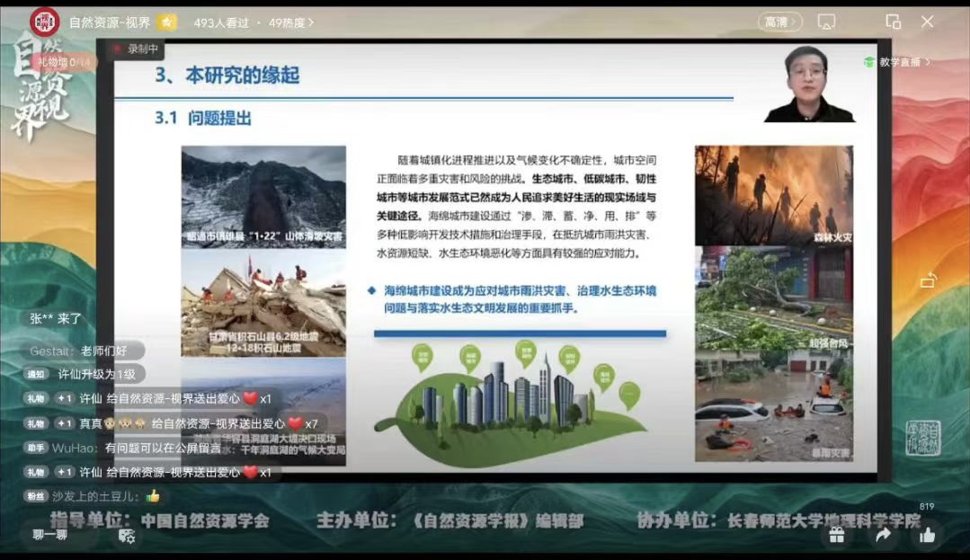Expand the 教学直播 category link
This screenshot has width=970, height=560.
tap(897, 62)
